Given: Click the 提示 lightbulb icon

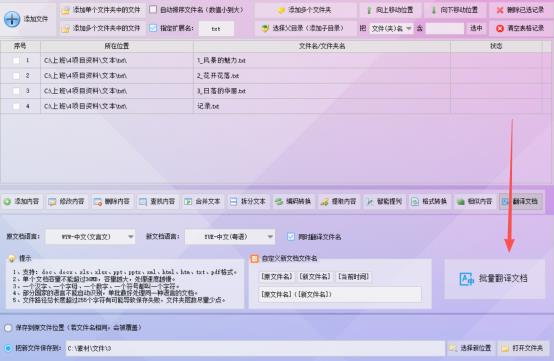Looking at the screenshot, I should (x=12, y=259).
